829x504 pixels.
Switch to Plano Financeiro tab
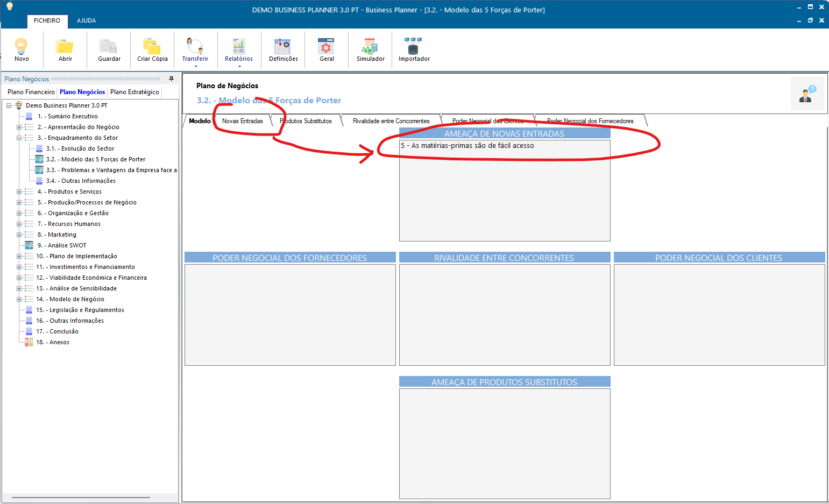point(31,92)
